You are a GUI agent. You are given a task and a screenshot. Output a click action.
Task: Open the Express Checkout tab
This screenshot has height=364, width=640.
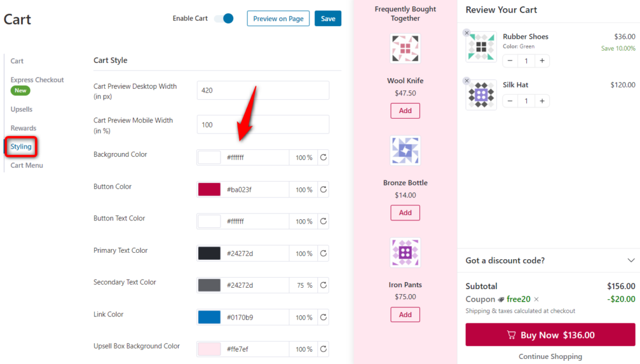37,79
